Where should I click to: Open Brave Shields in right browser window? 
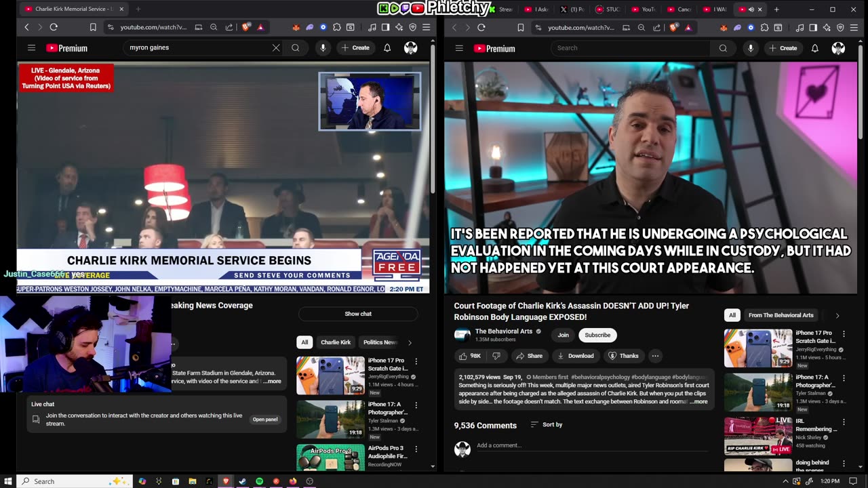(673, 27)
